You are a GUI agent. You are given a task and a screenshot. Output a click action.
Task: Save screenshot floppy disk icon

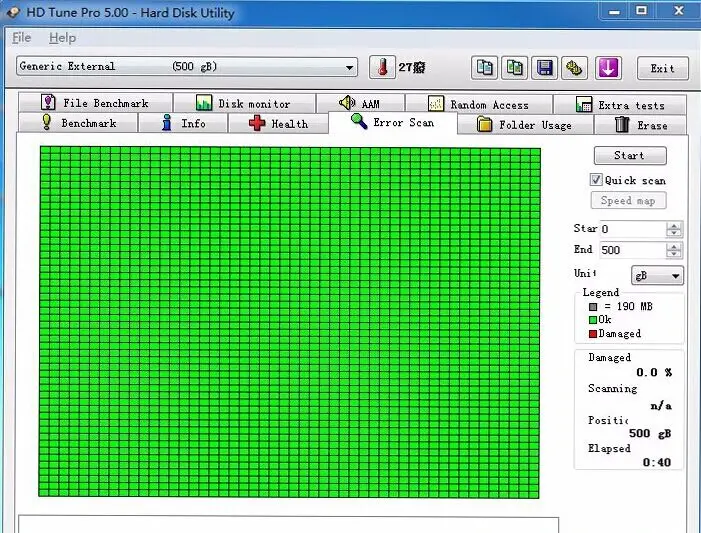click(x=544, y=68)
